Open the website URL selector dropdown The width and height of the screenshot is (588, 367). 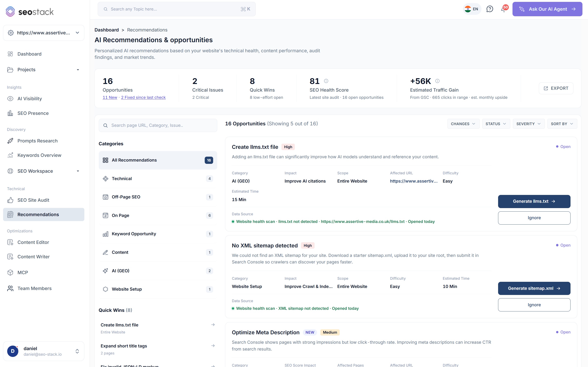(x=44, y=33)
